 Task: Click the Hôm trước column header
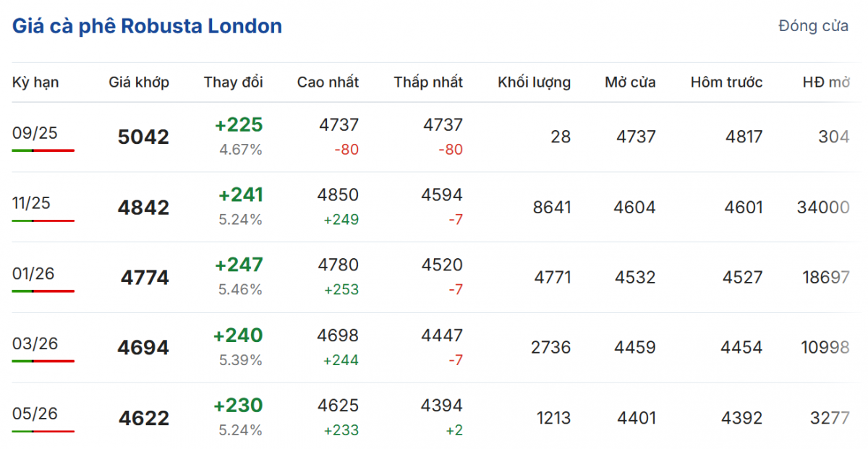726,82
